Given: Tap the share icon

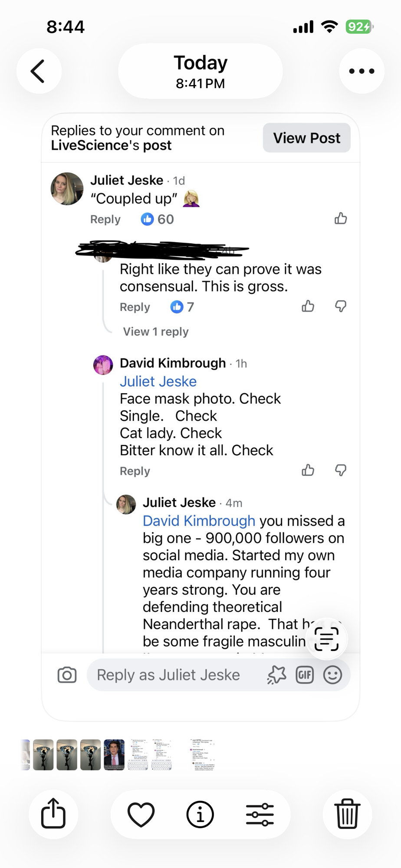Looking at the screenshot, I should (53, 814).
